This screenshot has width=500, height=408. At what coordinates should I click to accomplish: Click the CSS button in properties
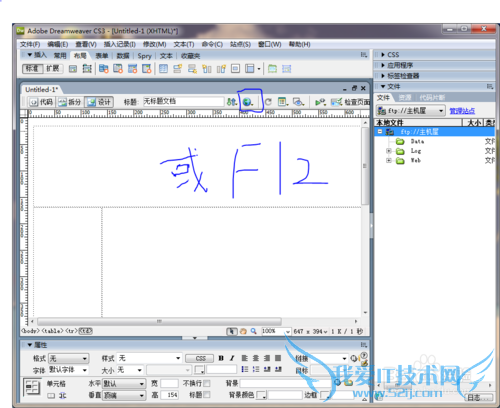coord(200,358)
